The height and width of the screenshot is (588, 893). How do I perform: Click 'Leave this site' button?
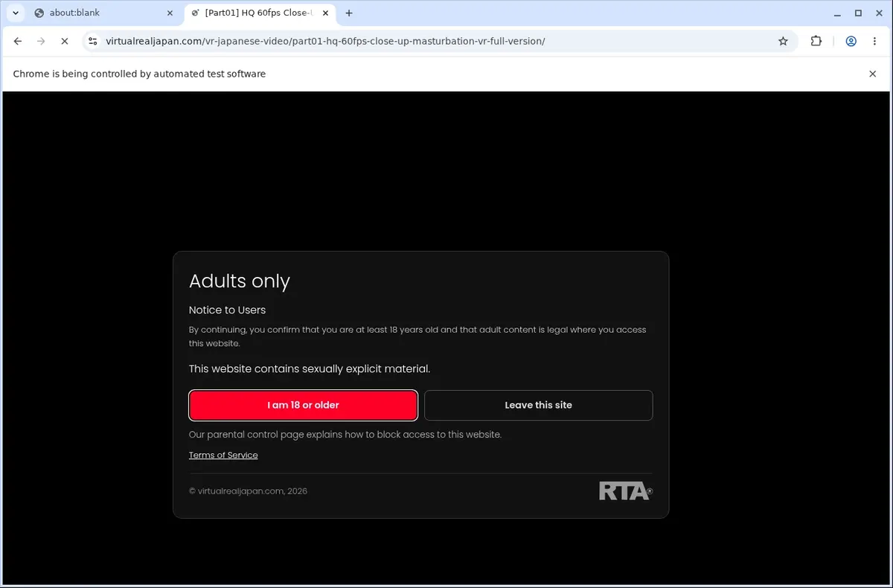(538, 405)
